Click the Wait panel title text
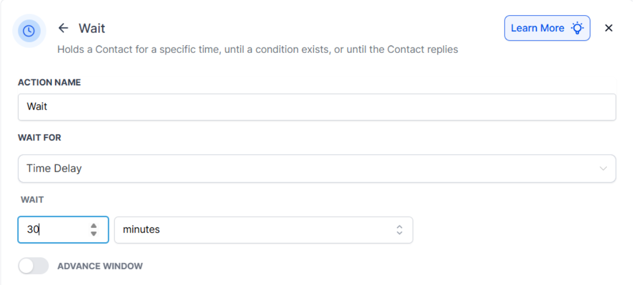644x285 pixels. (92, 28)
